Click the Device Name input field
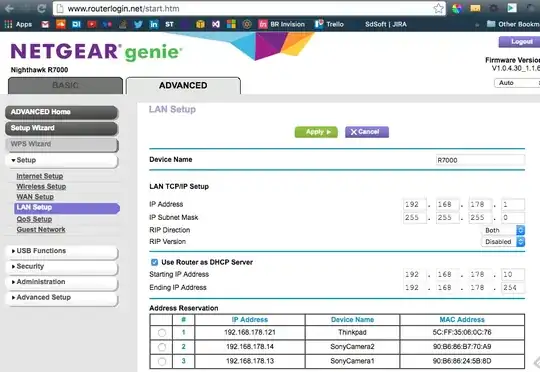 (480, 160)
